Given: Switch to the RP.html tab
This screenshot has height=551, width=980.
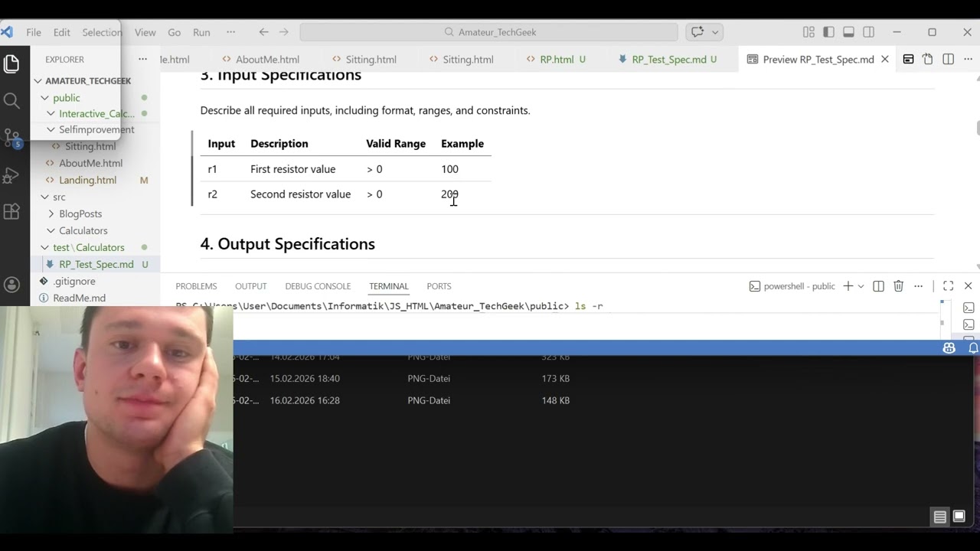Looking at the screenshot, I should 557,59.
